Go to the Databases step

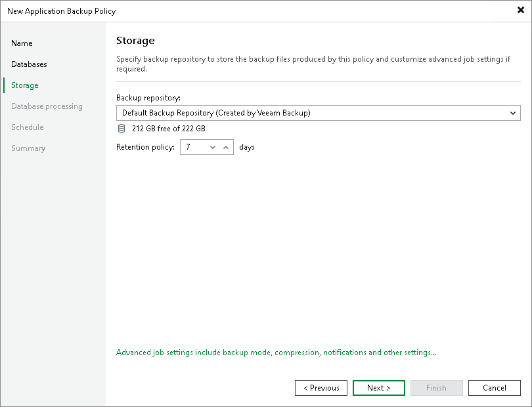(x=29, y=64)
